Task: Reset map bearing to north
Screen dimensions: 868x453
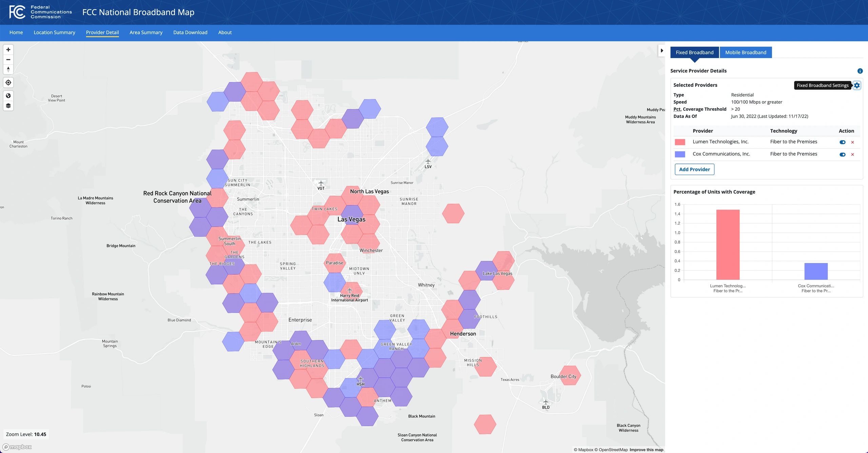Action: [x=8, y=69]
